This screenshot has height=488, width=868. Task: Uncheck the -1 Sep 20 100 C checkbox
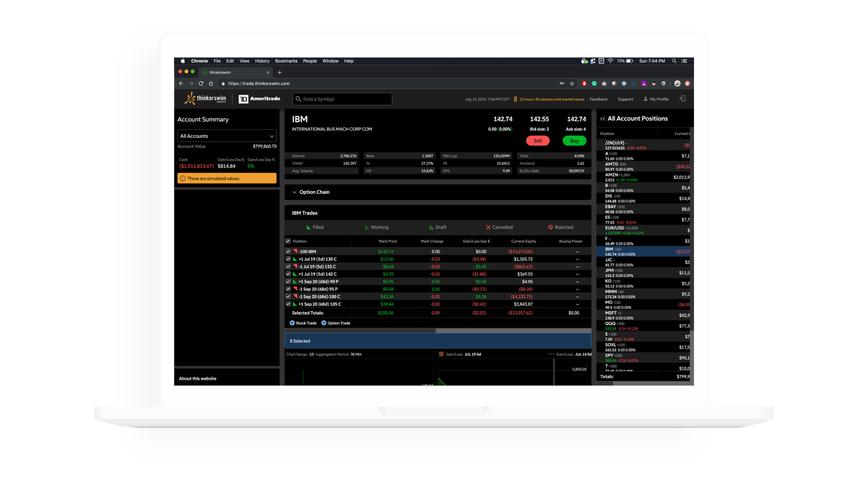288,296
